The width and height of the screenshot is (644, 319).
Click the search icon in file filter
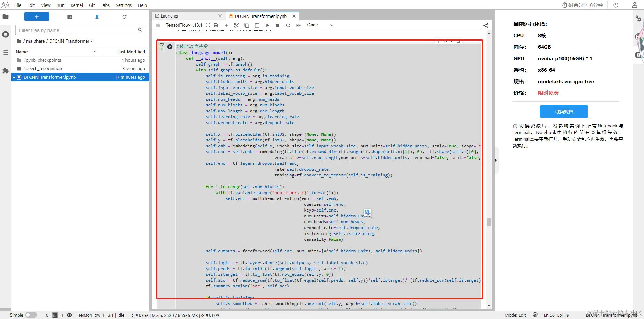point(140,30)
